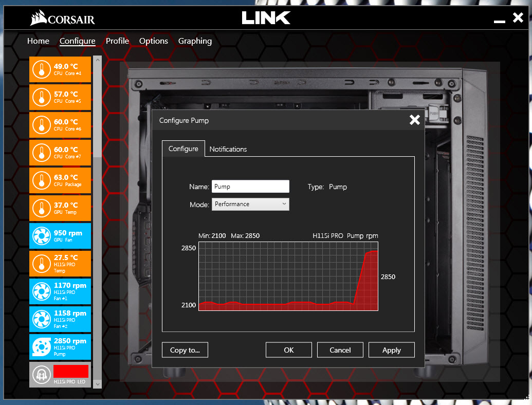Click the sensor list scroll up arrow
The width and height of the screenshot is (532, 405).
[97, 60]
